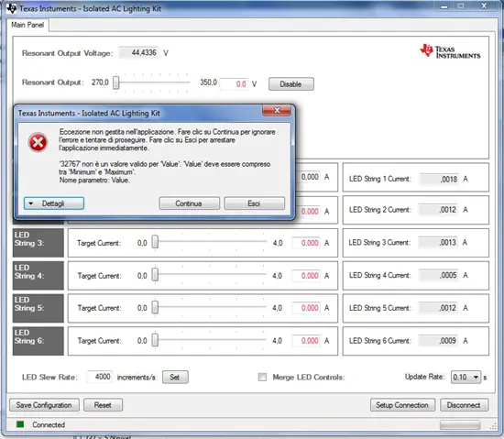Click LED String 4 target current value field
This screenshot has height=439, width=504.
coord(306,276)
